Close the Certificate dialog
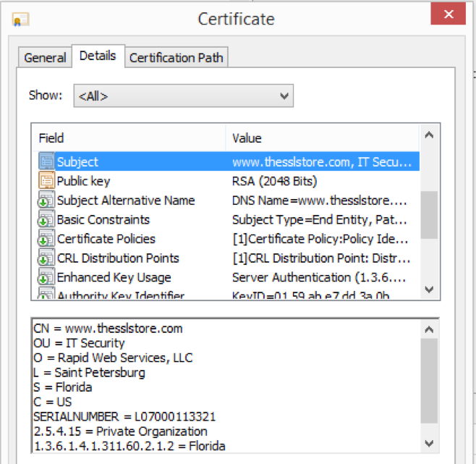 [x=448, y=14]
